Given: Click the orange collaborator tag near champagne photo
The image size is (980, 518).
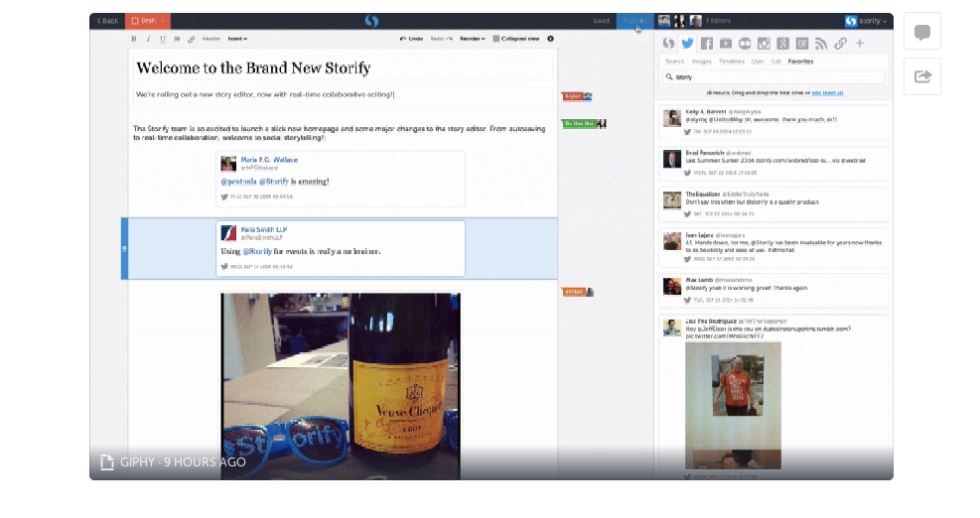Looking at the screenshot, I should point(578,292).
